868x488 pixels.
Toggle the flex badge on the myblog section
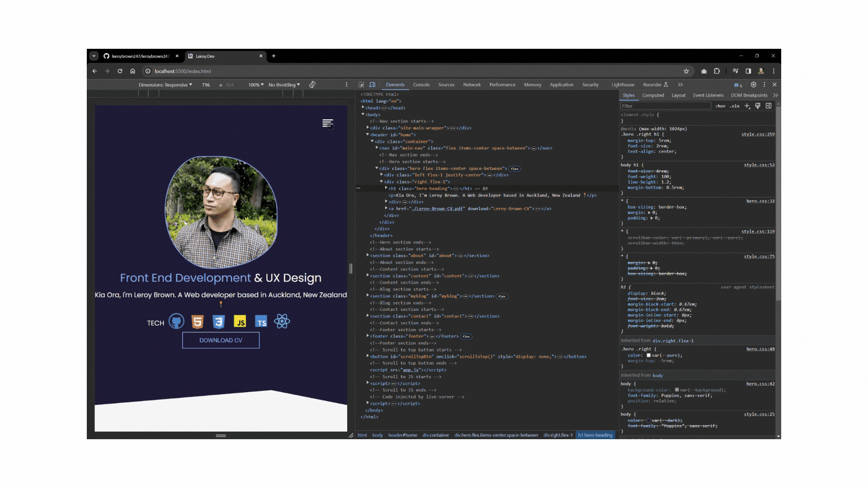[502, 296]
